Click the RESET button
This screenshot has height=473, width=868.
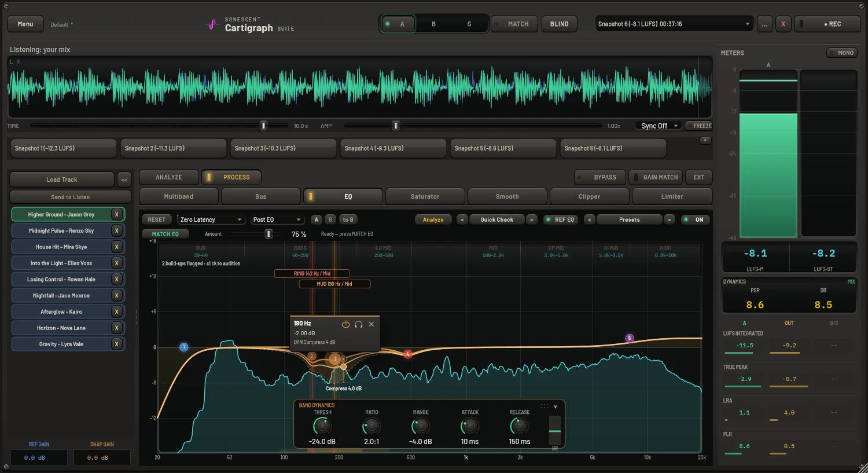click(x=157, y=219)
